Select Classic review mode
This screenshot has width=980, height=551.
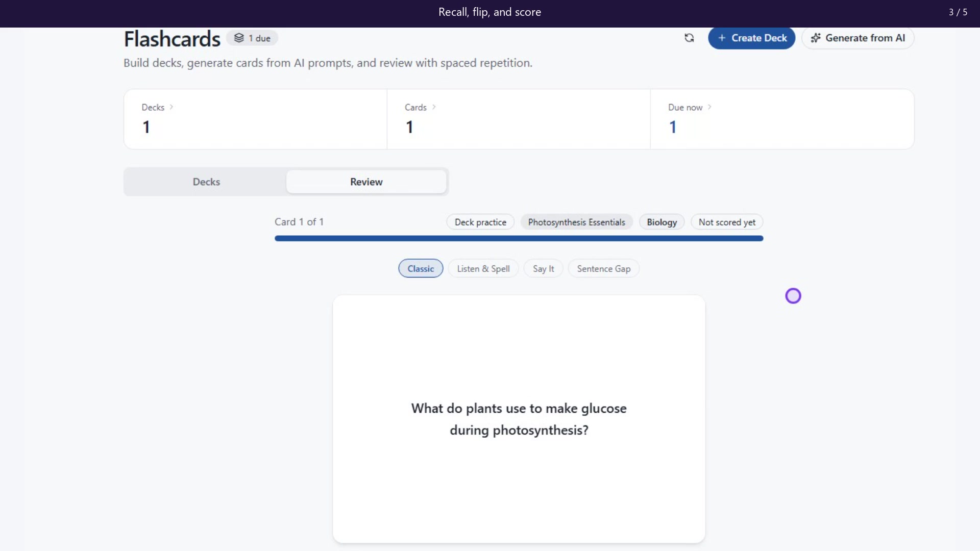(x=421, y=268)
